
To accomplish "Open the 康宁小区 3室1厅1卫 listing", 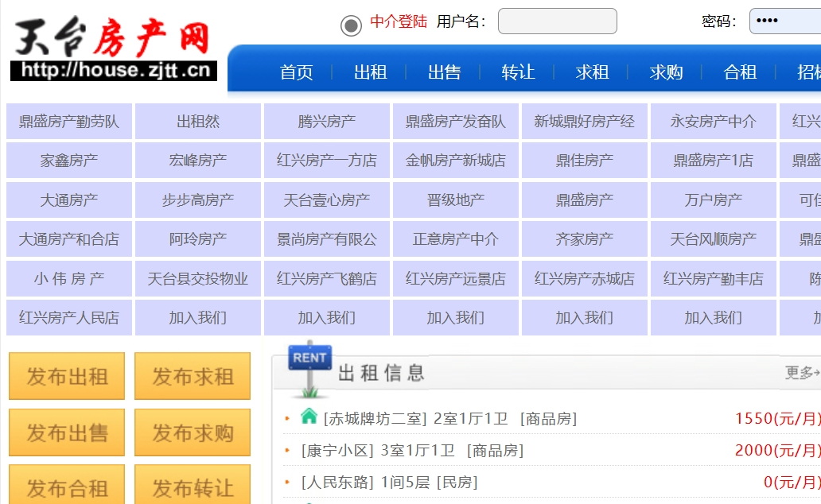I will click(x=413, y=450).
